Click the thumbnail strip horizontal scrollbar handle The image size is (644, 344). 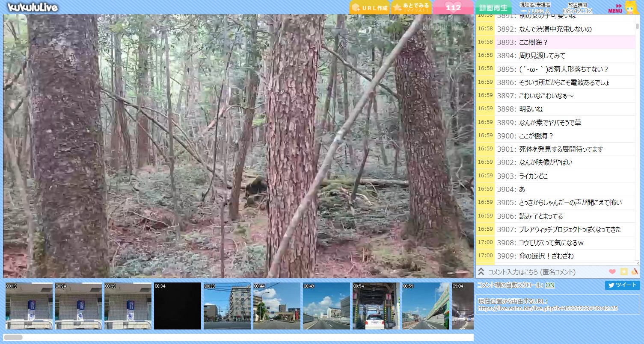tap(13, 338)
